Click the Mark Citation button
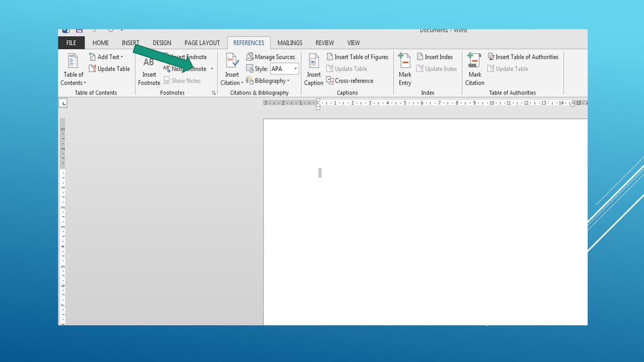This screenshot has width=644, height=362. click(474, 69)
